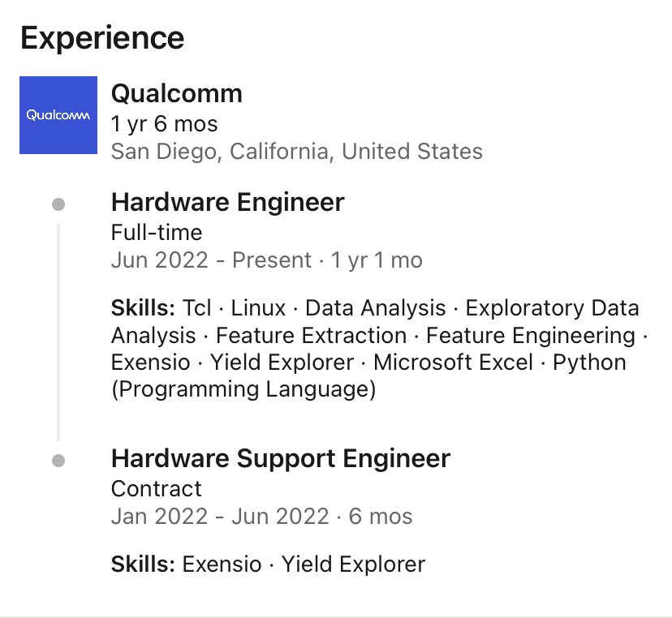Click the Qualcomm company name
The width and height of the screenshot is (672, 618).
(x=177, y=93)
